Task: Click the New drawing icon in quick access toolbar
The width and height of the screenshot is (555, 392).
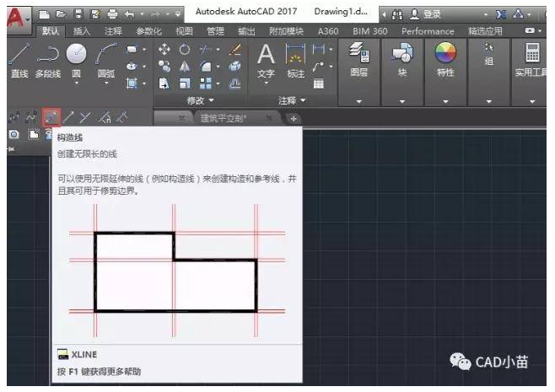Action: click(44, 14)
